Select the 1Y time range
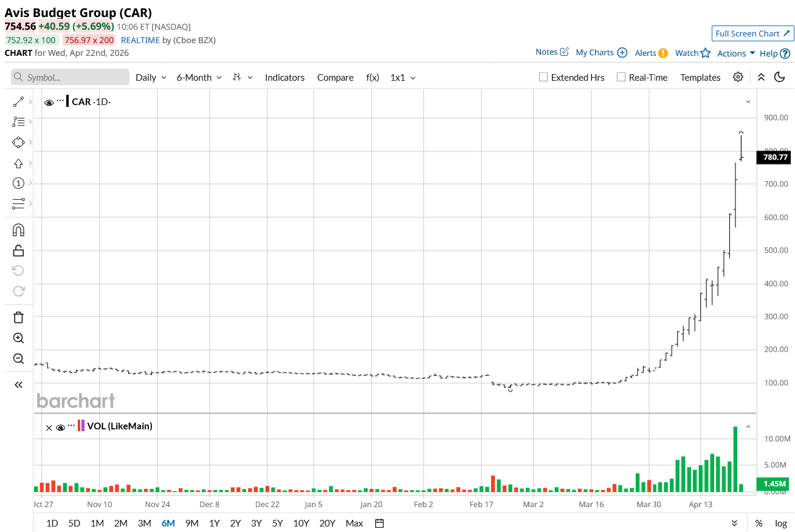The image size is (795, 532). click(214, 523)
